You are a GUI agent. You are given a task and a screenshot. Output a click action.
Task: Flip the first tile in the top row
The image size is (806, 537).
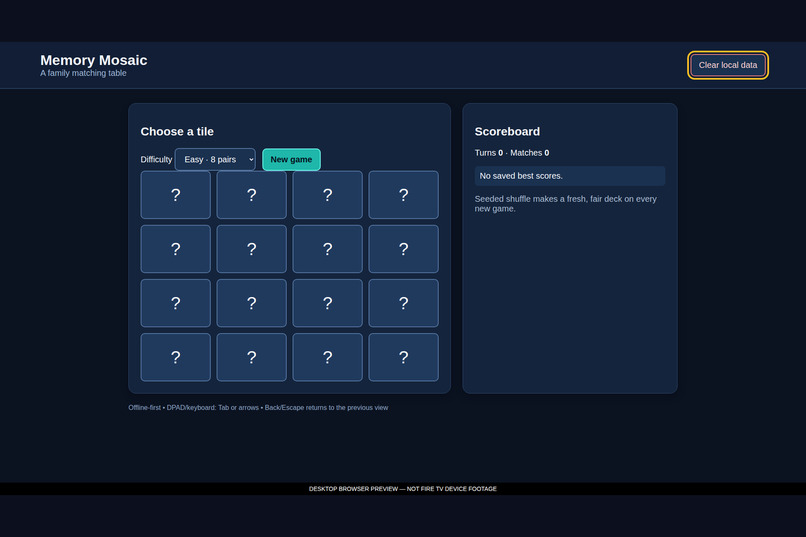(x=175, y=195)
